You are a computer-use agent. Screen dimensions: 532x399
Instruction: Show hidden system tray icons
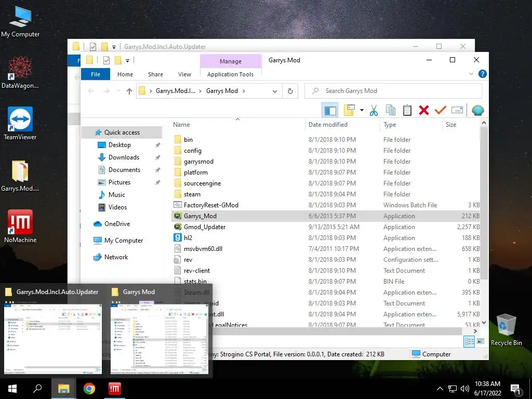(440, 389)
